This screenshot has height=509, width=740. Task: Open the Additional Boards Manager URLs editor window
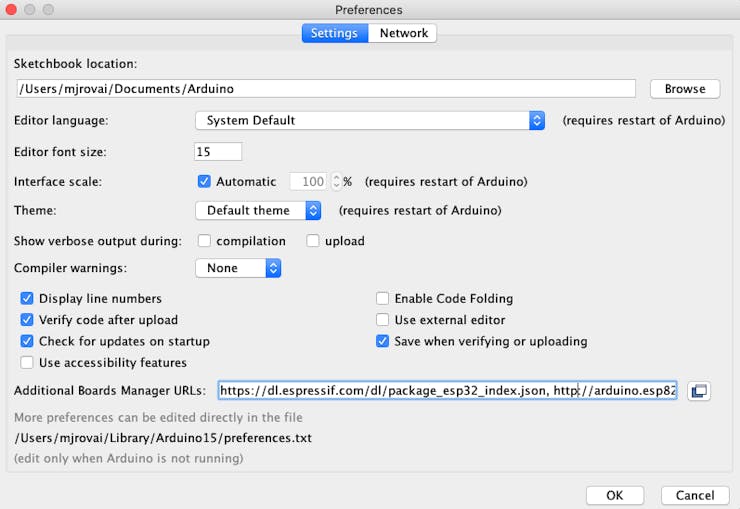click(x=698, y=390)
